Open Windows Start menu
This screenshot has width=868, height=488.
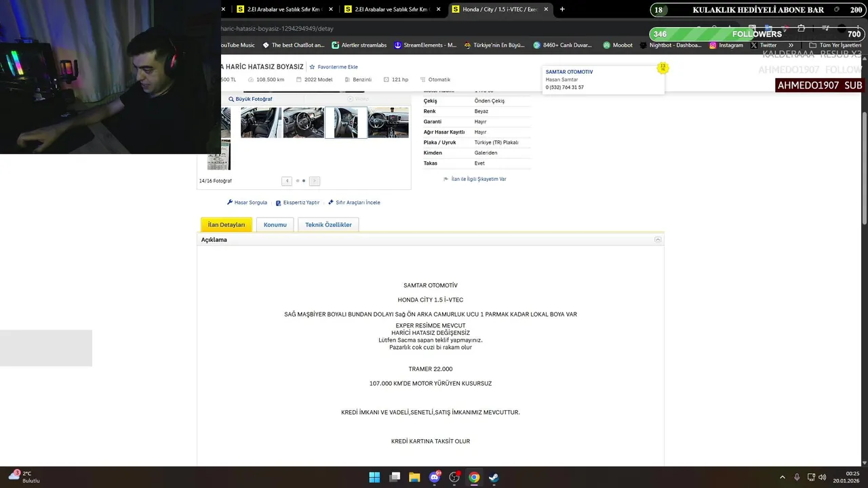(374, 477)
